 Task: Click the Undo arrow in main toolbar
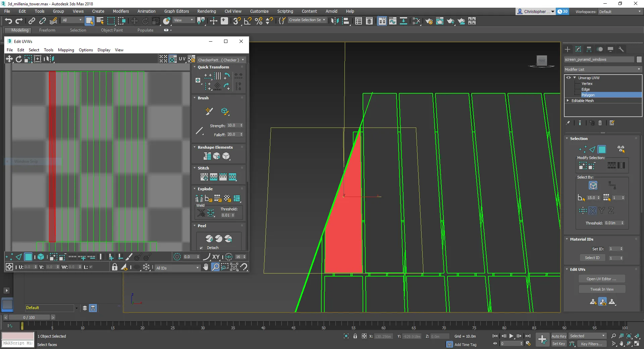pos(8,21)
